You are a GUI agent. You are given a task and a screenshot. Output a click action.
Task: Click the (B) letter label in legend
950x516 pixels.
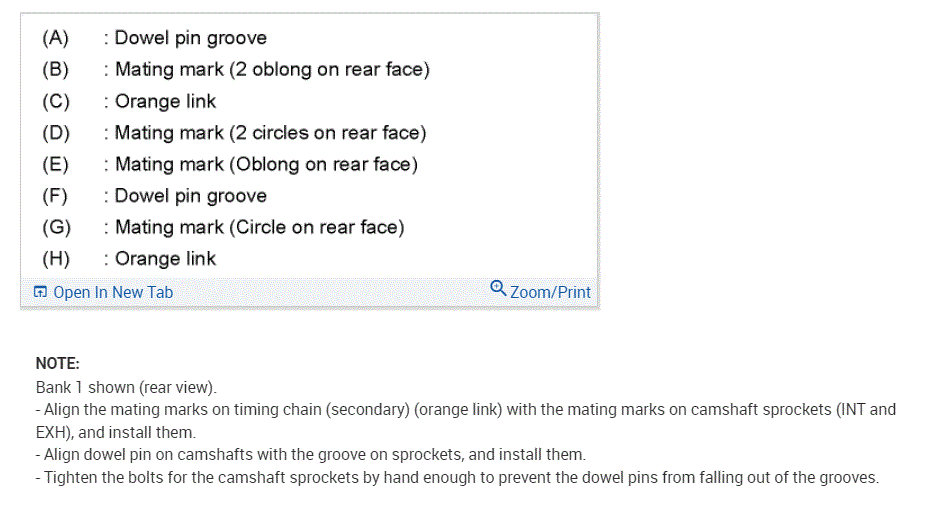56,70
